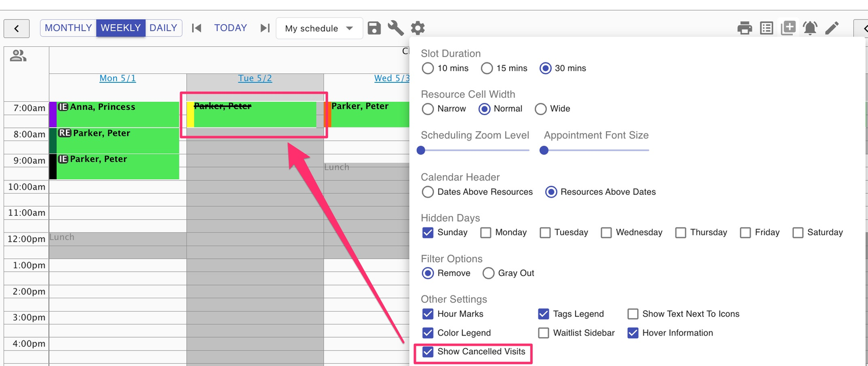This screenshot has width=868, height=366.
Task: Switch to the MONTHLY view tab
Action: [68, 28]
